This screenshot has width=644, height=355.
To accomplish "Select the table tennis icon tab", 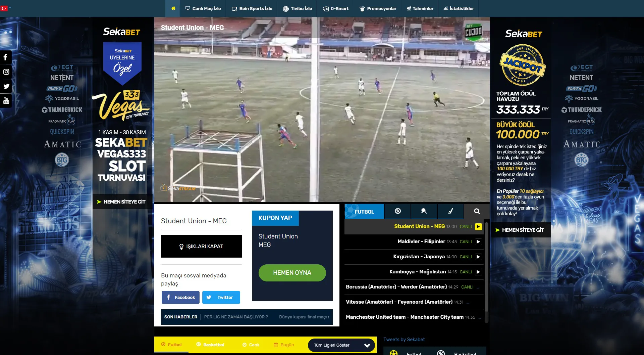I will coord(424,211).
